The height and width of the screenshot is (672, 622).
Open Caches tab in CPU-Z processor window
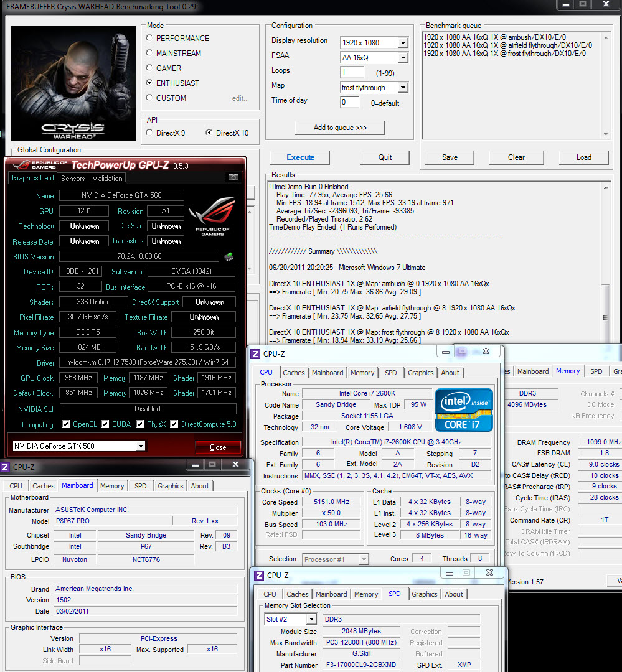[294, 373]
